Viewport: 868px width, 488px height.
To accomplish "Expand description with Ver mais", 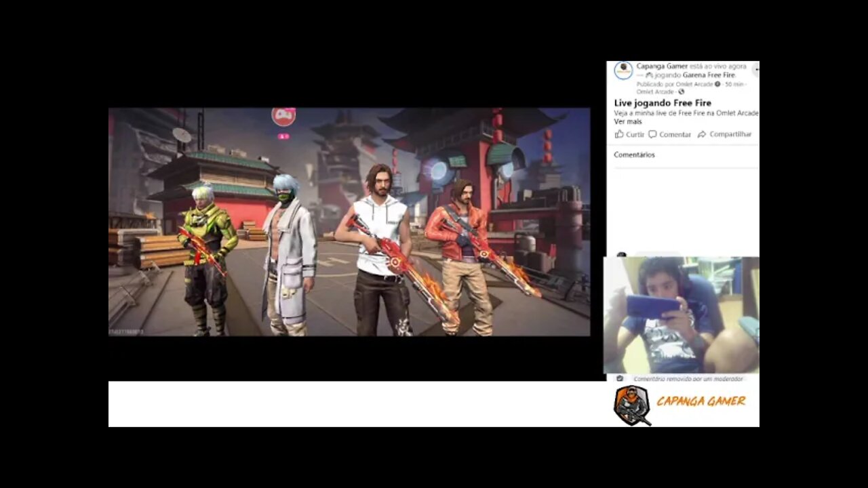I will (x=628, y=121).
